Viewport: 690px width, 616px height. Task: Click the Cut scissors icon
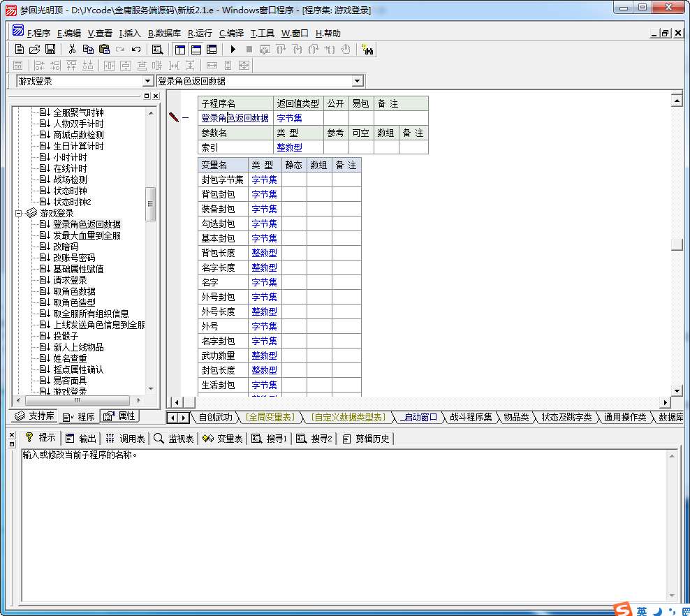[72, 50]
